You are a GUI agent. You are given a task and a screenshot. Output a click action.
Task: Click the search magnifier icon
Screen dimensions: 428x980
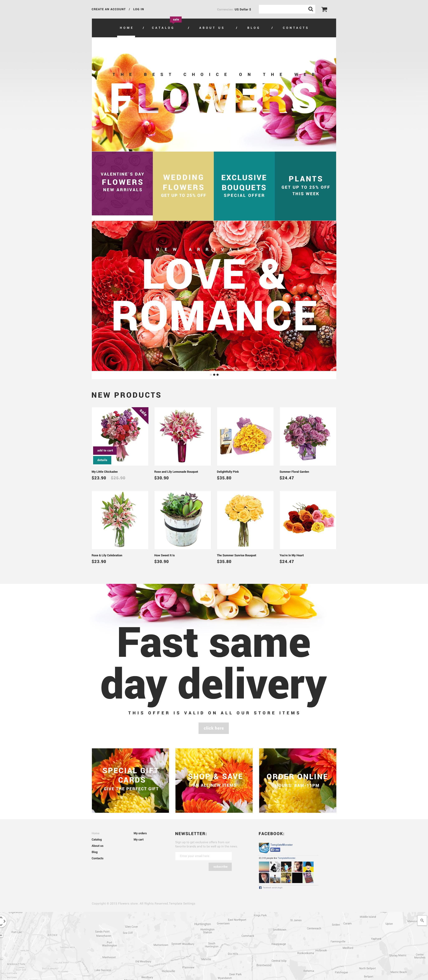(311, 9)
